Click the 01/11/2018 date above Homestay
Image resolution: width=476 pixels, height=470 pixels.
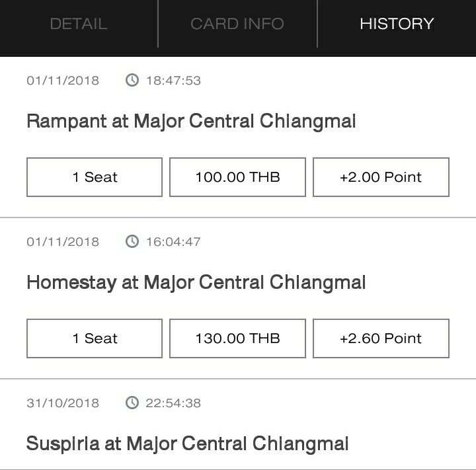click(63, 242)
